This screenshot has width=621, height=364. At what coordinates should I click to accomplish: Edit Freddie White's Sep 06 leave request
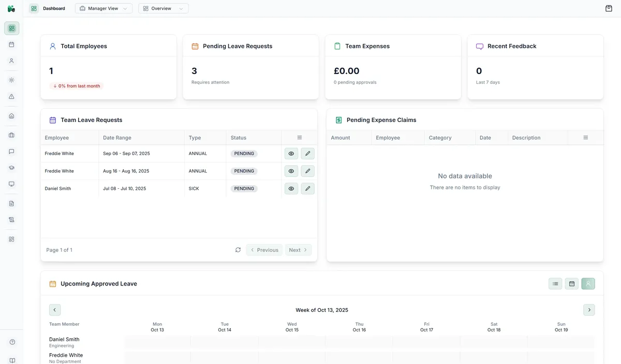307,154
